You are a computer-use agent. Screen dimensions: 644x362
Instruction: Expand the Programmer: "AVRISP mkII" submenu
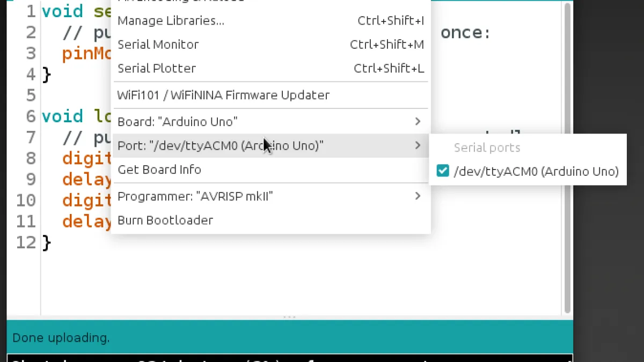pos(270,196)
